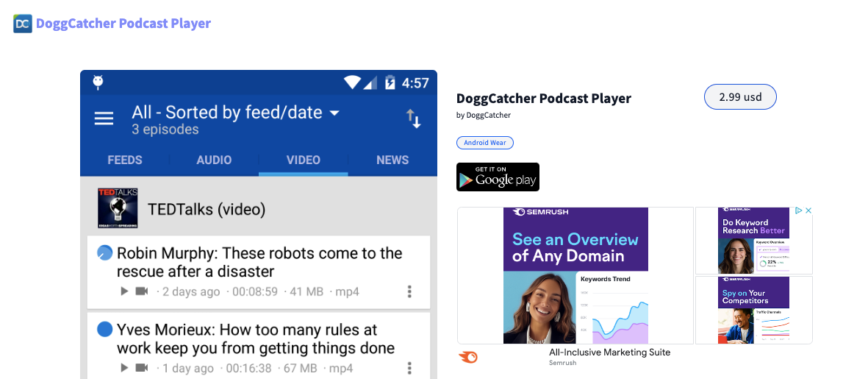Screen dimensions: 868x379
Task: Click the play icon on Robin Murphy episode
Action: tap(124, 291)
